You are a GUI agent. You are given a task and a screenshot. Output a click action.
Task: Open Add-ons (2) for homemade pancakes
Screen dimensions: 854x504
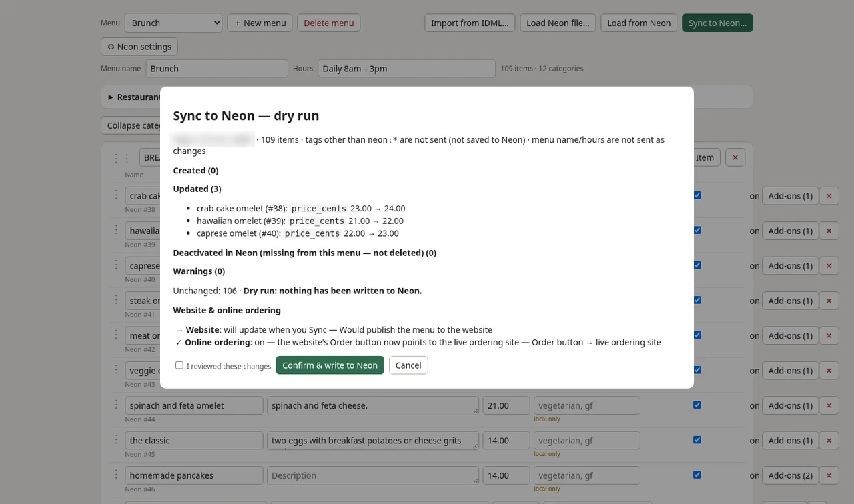pyautogui.click(x=790, y=475)
